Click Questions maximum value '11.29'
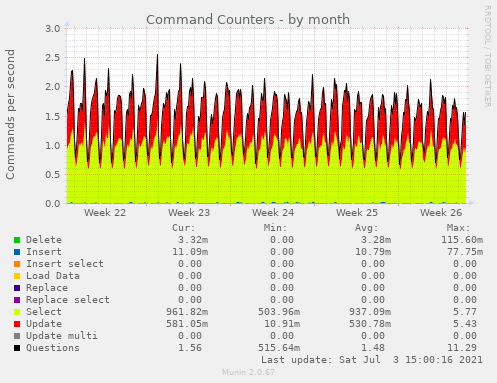The width and height of the screenshot is (497, 383). pyautogui.click(x=462, y=348)
